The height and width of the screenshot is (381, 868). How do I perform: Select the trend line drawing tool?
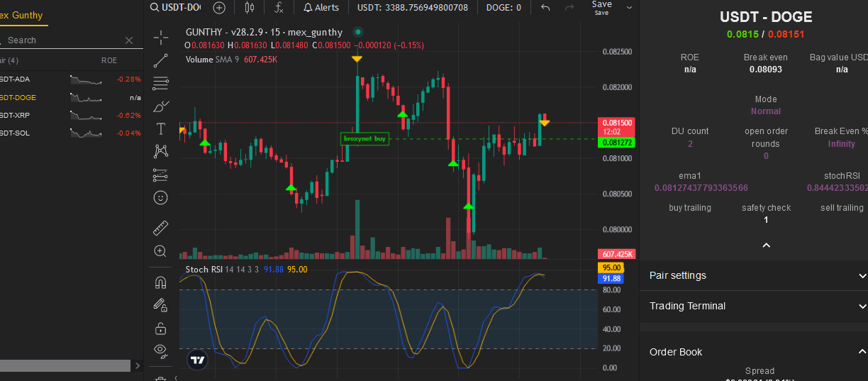[x=161, y=60]
